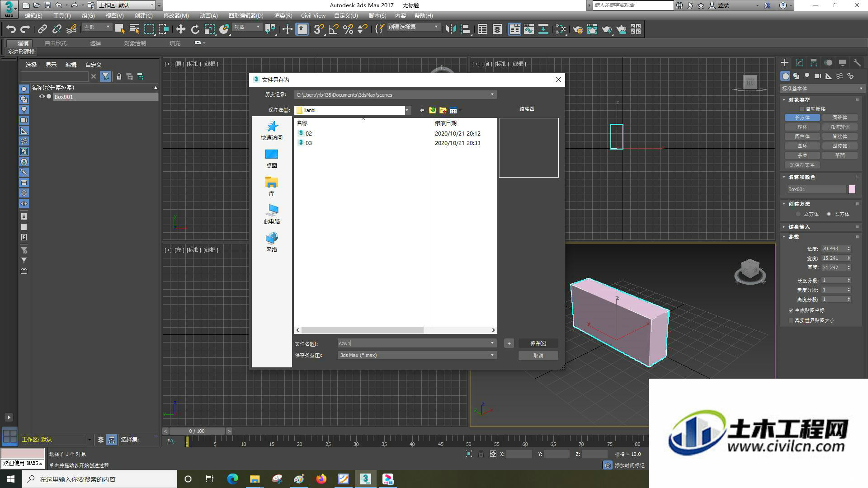
Task: Click the plus increment save button
Action: (x=509, y=343)
